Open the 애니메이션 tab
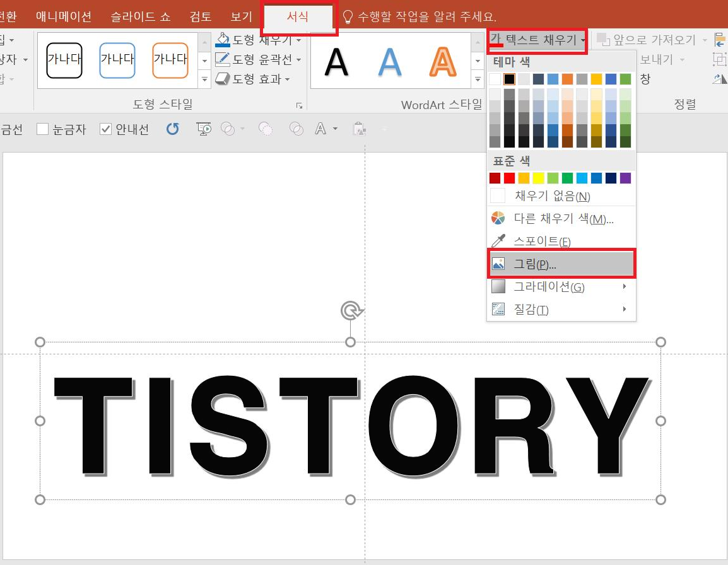Viewport: 728px width, 565px height. pyautogui.click(x=64, y=17)
